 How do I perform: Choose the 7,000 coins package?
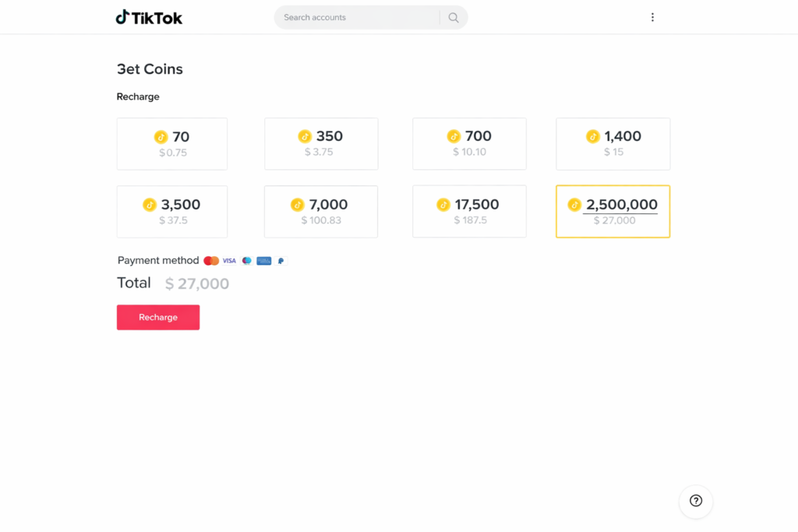click(x=321, y=212)
